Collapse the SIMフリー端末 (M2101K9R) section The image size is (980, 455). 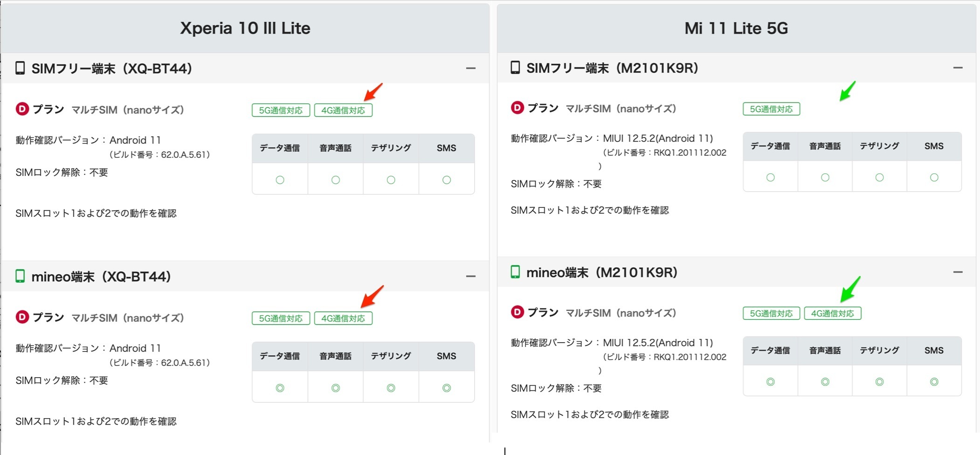coord(958,68)
